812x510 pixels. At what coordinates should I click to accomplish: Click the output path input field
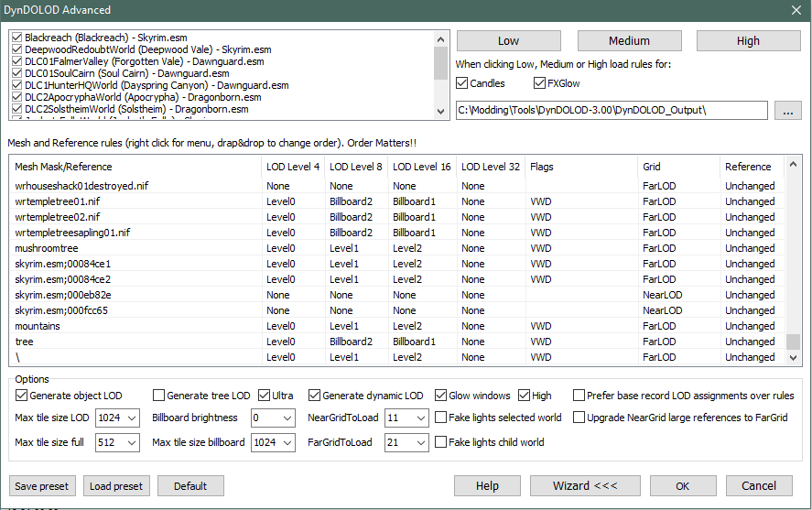coord(612,110)
